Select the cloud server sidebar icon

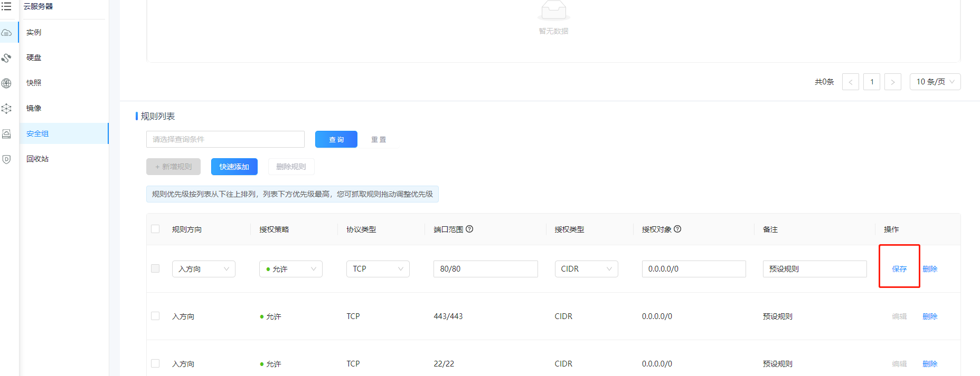coord(6,33)
